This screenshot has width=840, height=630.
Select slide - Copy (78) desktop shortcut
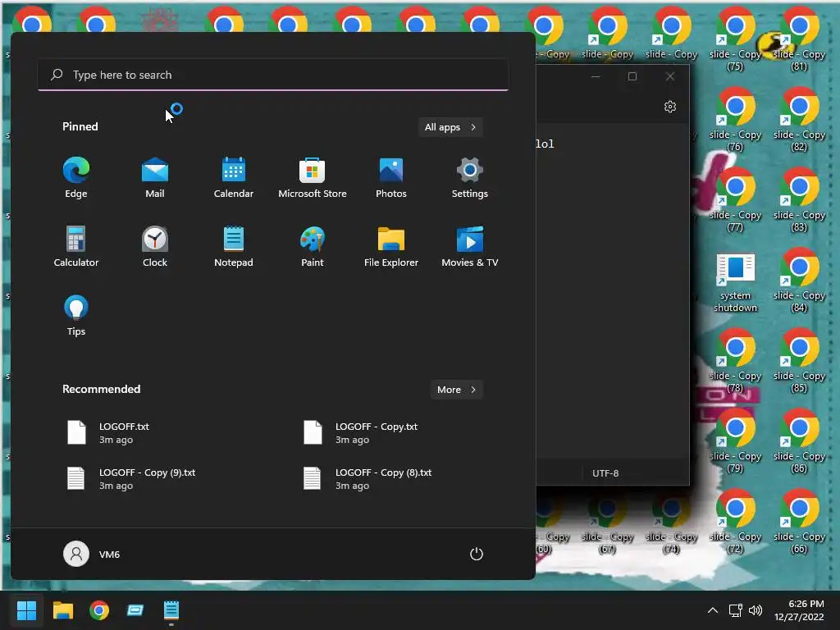click(x=735, y=361)
